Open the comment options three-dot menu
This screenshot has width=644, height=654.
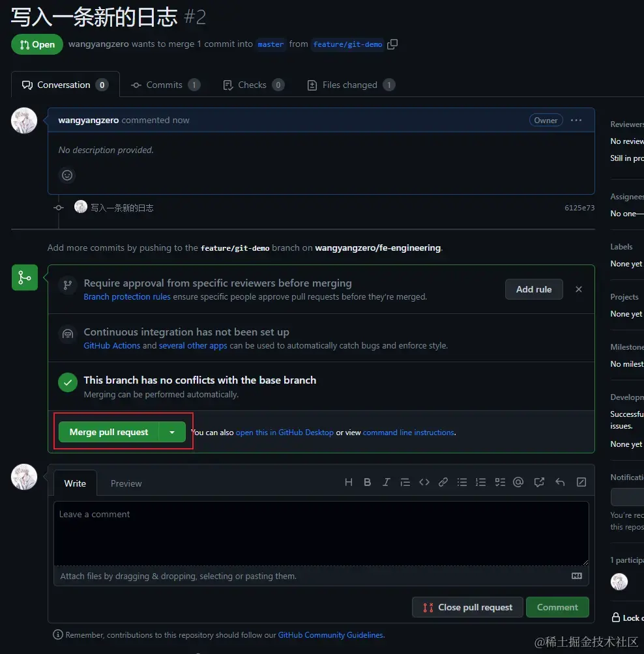coord(576,120)
